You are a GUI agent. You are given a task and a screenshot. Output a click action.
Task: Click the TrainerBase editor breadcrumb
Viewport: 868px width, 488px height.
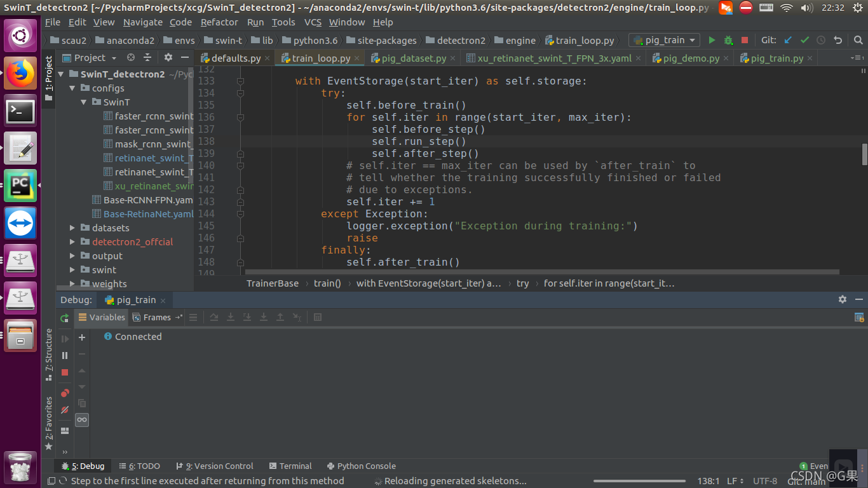tap(273, 283)
